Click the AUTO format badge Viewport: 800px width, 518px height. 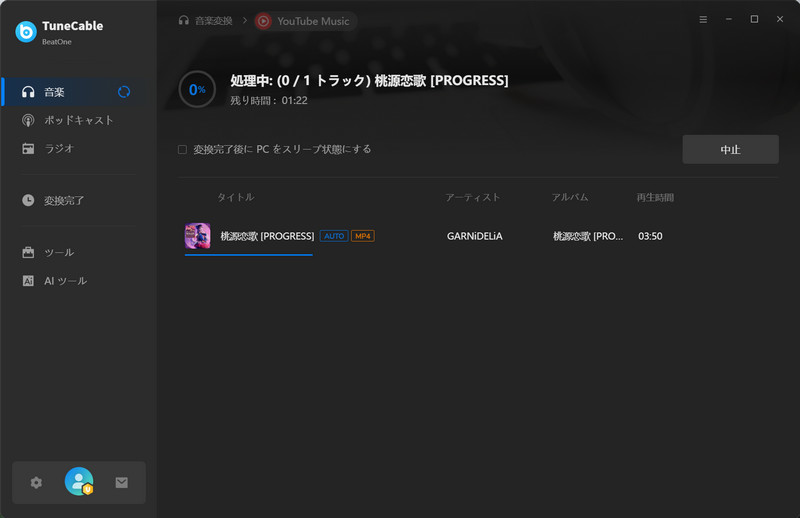tap(334, 236)
